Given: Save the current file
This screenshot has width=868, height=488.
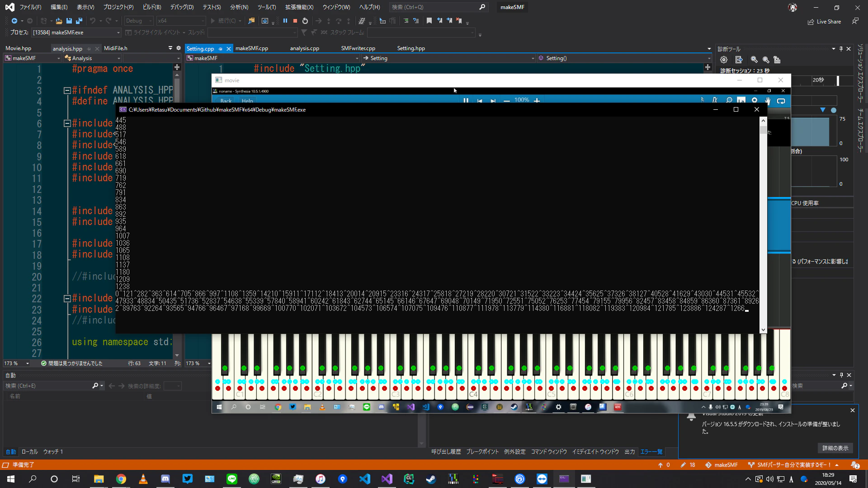Looking at the screenshot, I should (x=69, y=21).
